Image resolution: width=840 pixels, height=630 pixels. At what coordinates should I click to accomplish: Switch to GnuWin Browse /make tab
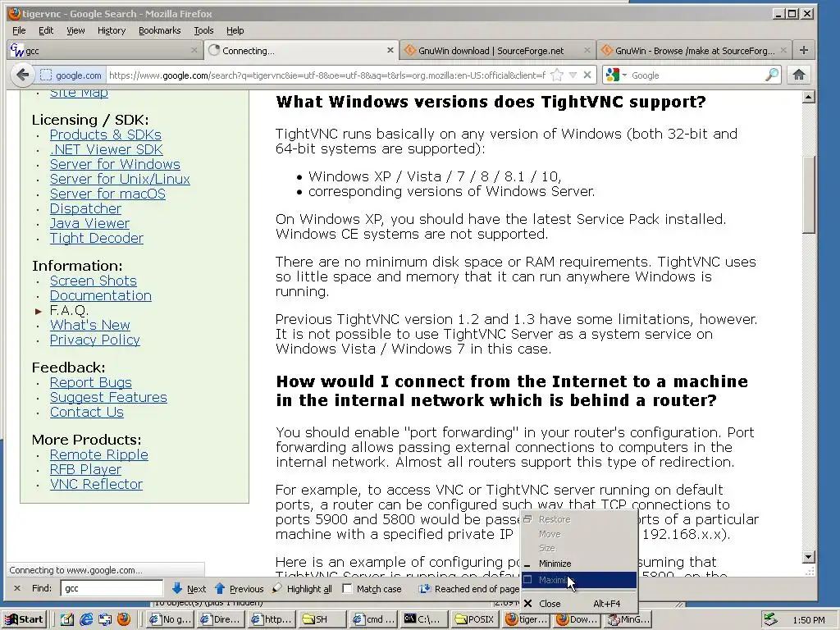coord(694,50)
